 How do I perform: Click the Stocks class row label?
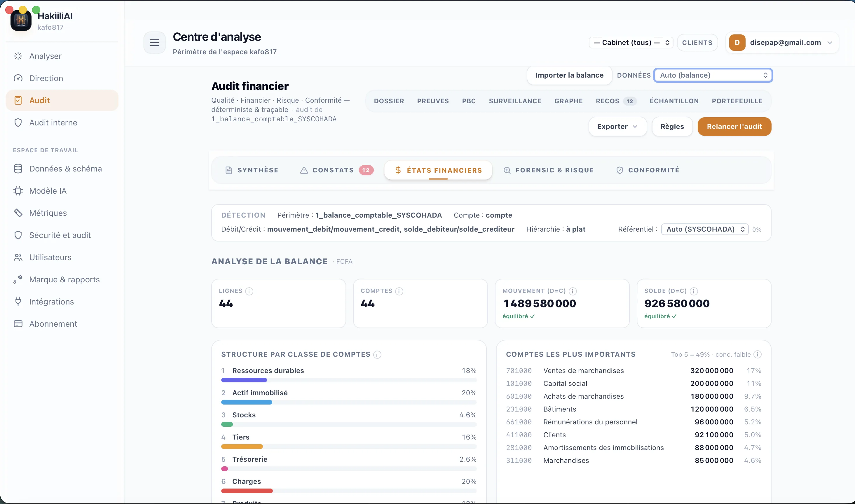click(x=244, y=415)
